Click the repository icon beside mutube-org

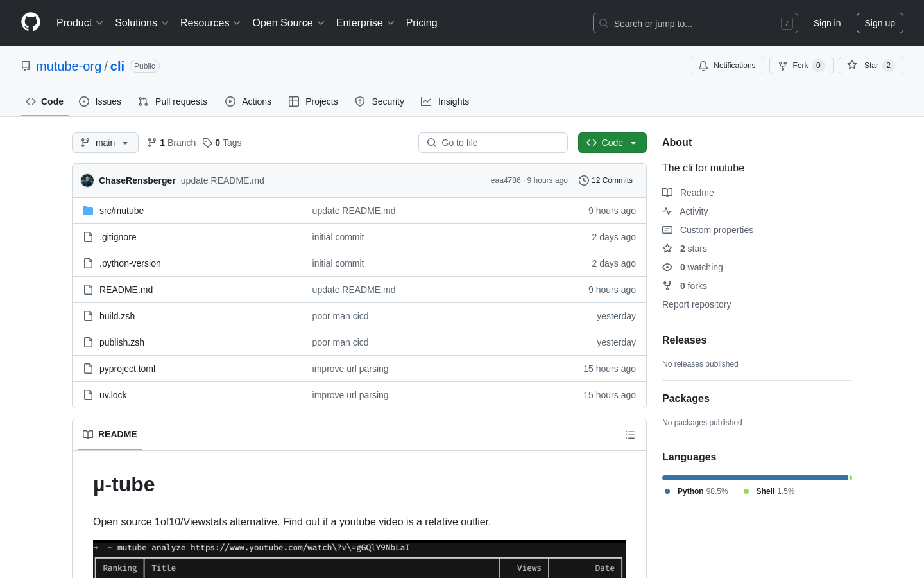[x=26, y=66]
